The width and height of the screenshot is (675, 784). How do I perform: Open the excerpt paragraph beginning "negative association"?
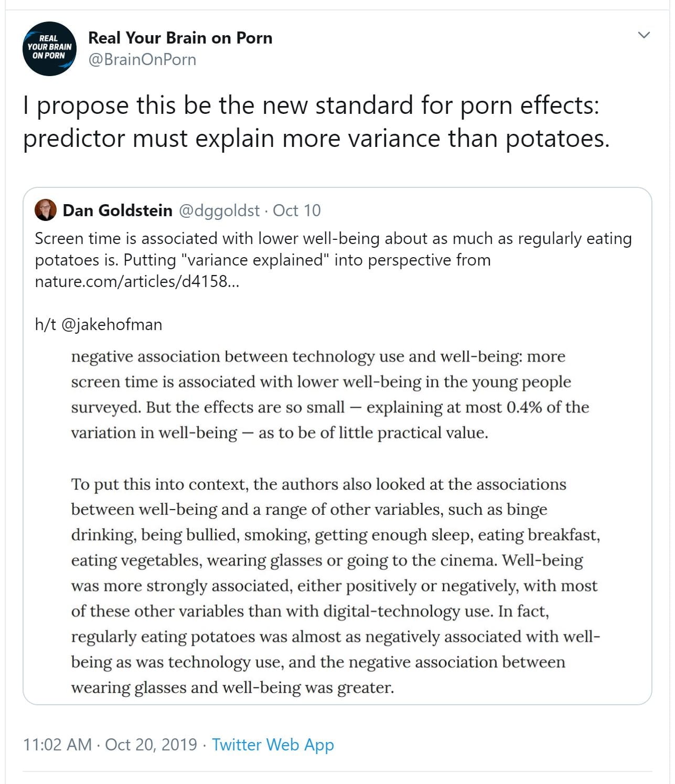click(x=318, y=356)
